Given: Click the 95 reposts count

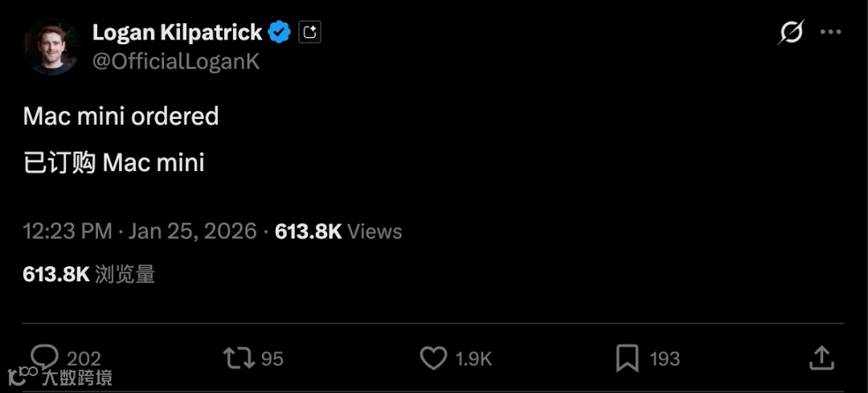Looking at the screenshot, I should [272, 358].
